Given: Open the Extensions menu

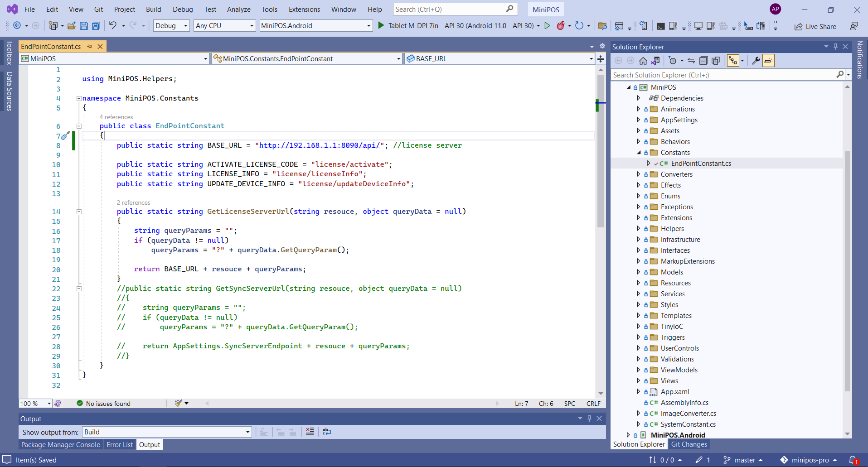Looking at the screenshot, I should (x=304, y=10).
